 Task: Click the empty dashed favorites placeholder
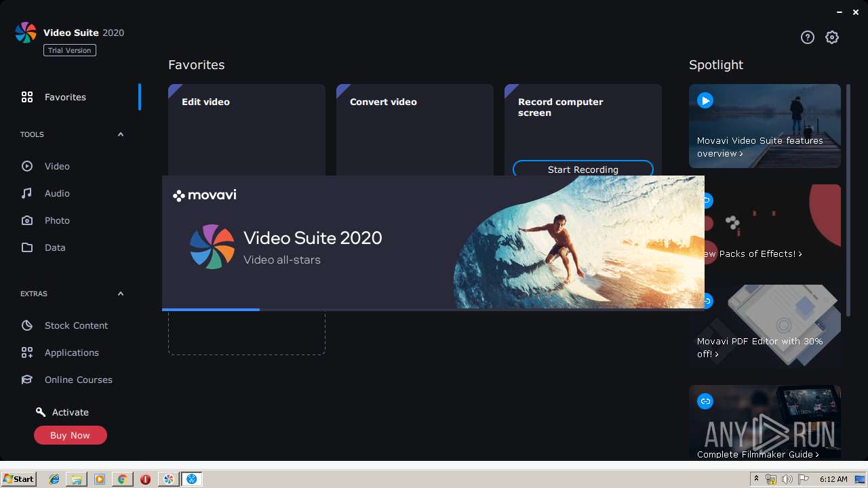[x=247, y=333]
